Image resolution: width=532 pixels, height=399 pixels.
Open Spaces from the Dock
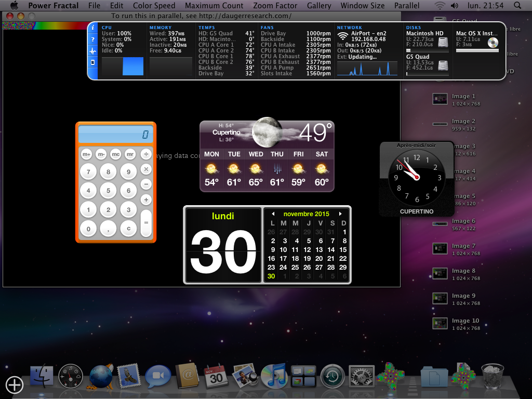point(303,376)
